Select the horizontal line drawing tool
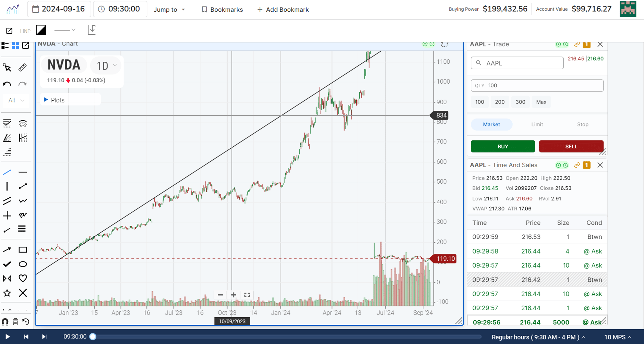 22,172
